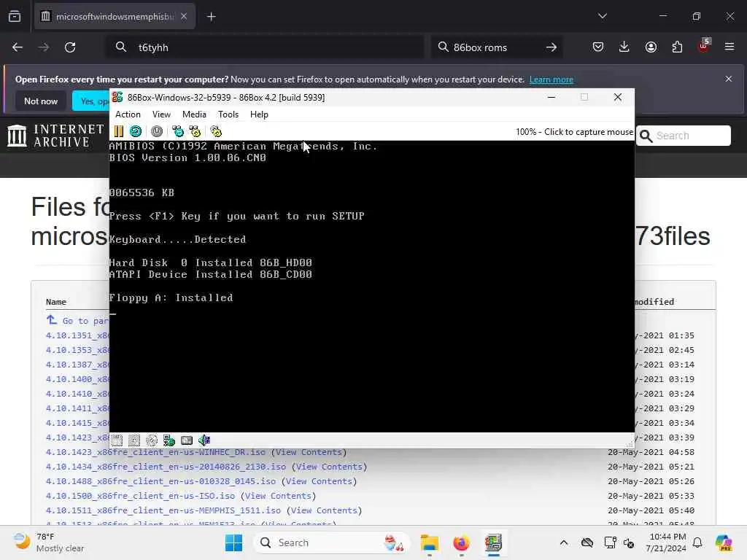This screenshot has width=747, height=560.
Task: Click Internet Archive Search box
Action: pyautogui.click(x=683, y=136)
